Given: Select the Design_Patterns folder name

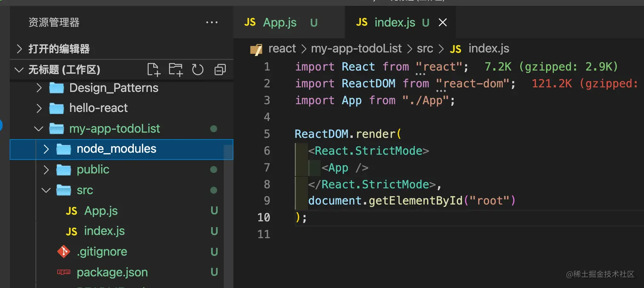Looking at the screenshot, I should tap(114, 88).
